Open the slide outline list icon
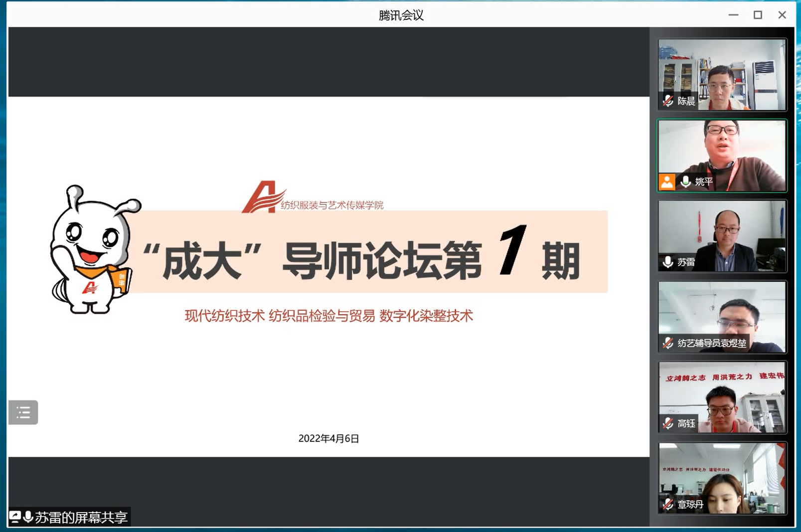801x532 pixels. pos(23,412)
